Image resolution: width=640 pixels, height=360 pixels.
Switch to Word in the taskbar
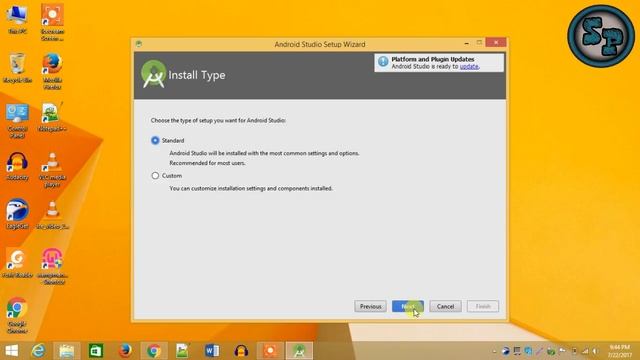coord(212,351)
